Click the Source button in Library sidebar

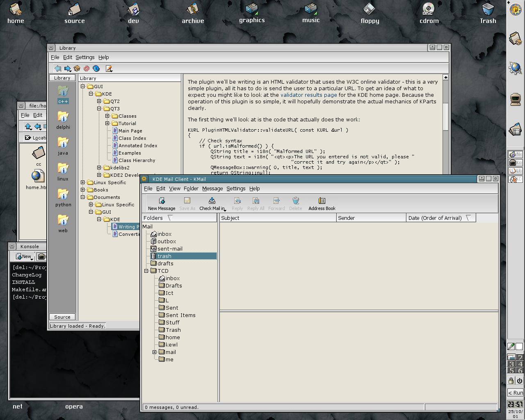point(62,317)
